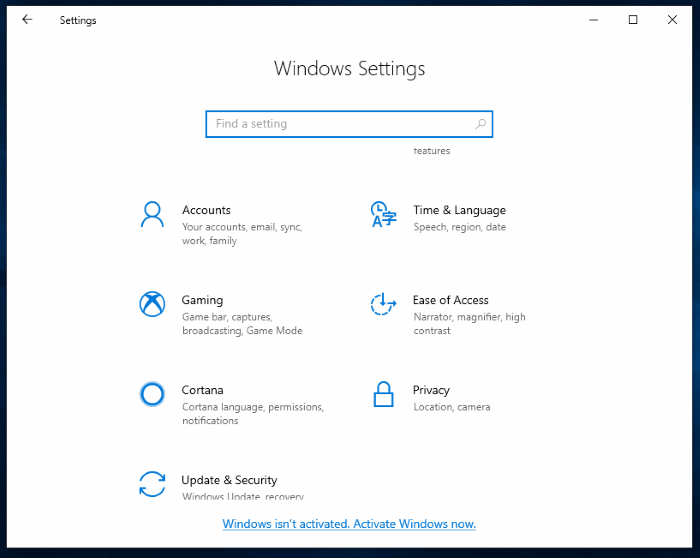Select the Time & Language heading
Viewport: 700px width, 558px height.
tap(459, 210)
